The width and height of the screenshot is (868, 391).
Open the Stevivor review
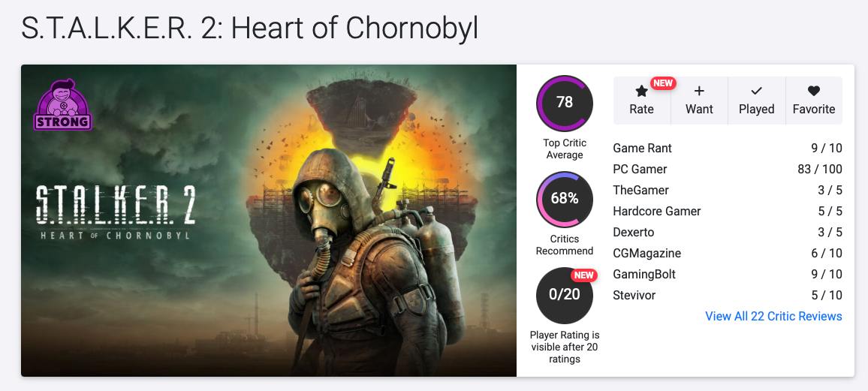point(634,296)
